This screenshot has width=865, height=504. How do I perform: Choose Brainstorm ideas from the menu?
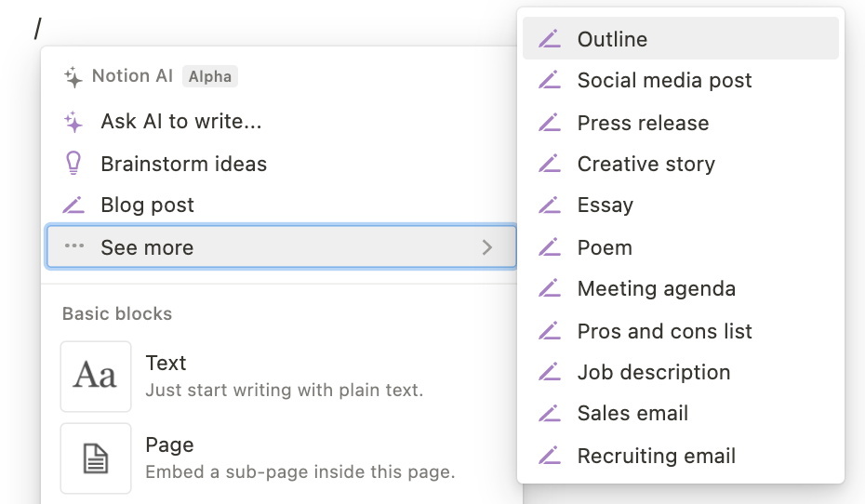click(281, 164)
